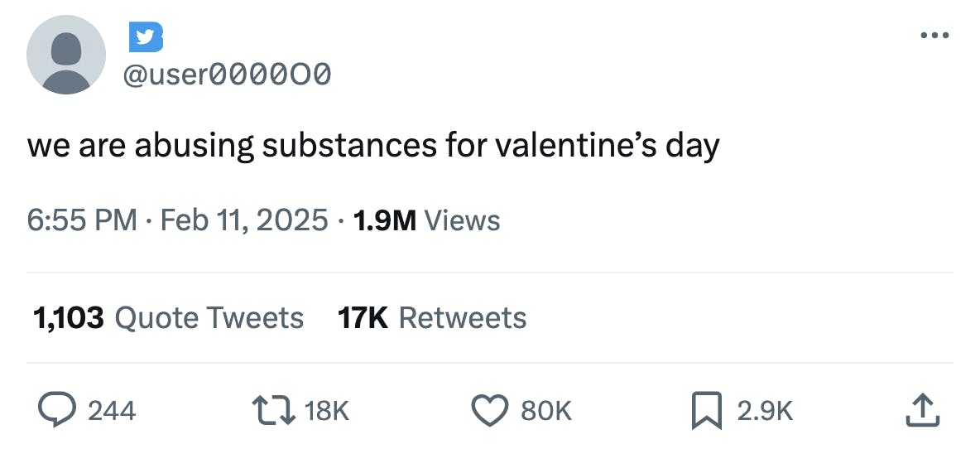Click the tweet text about valentine's day
The width and height of the screenshot is (980, 449).
tap(373, 146)
